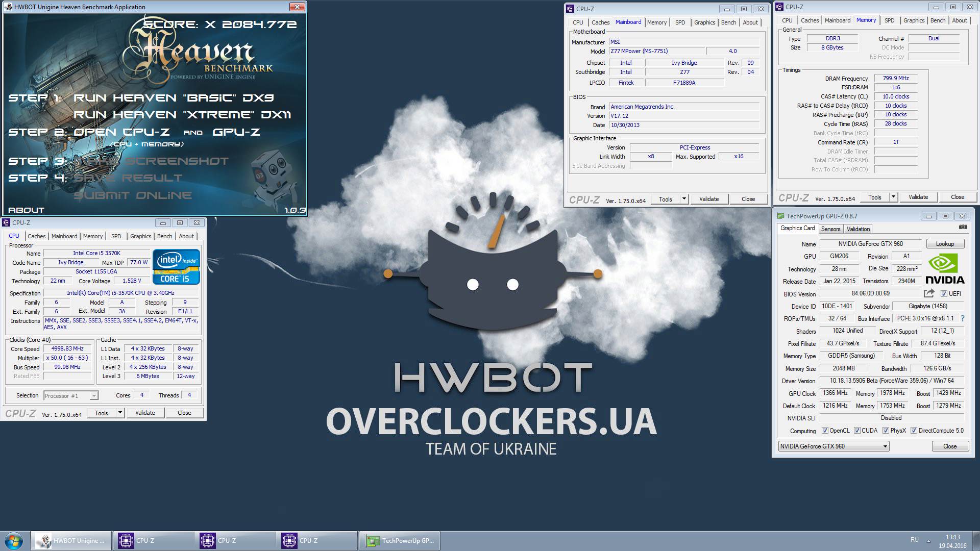Open About tab in Mainboard CPU-Z window
This screenshot has width=980, height=551.
point(750,22)
